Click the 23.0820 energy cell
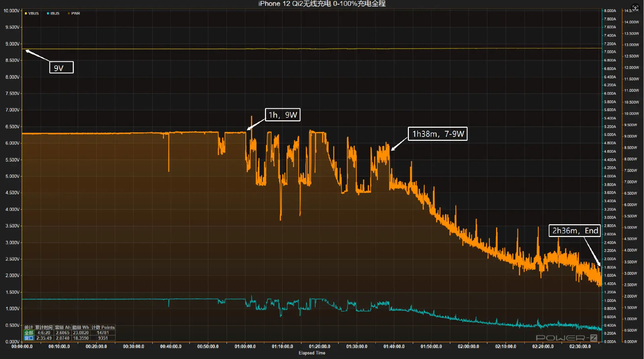Image resolution: width=644 pixels, height=359 pixels. (81, 333)
